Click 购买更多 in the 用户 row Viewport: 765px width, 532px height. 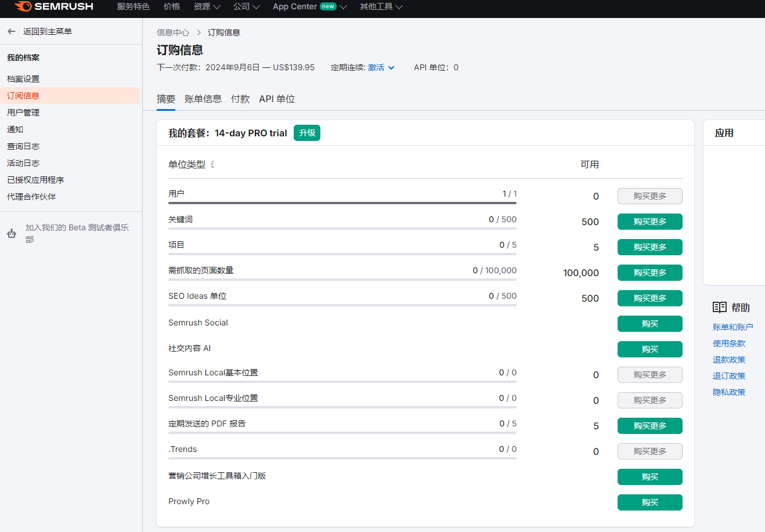click(x=650, y=196)
